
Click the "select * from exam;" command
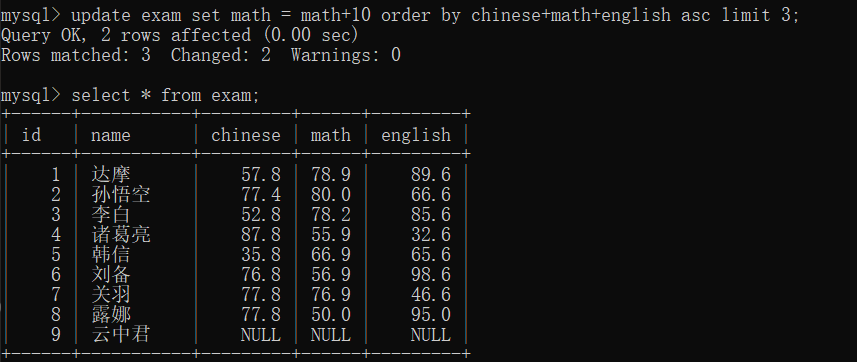(x=166, y=95)
